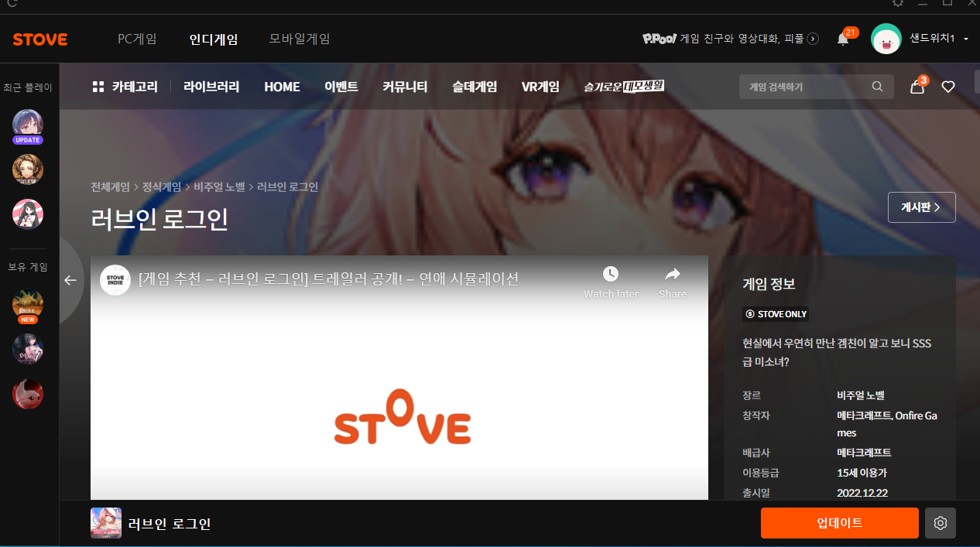This screenshot has width=980, height=547.
Task: Click the 보유 게임 sidebar label
Action: pos(28,267)
